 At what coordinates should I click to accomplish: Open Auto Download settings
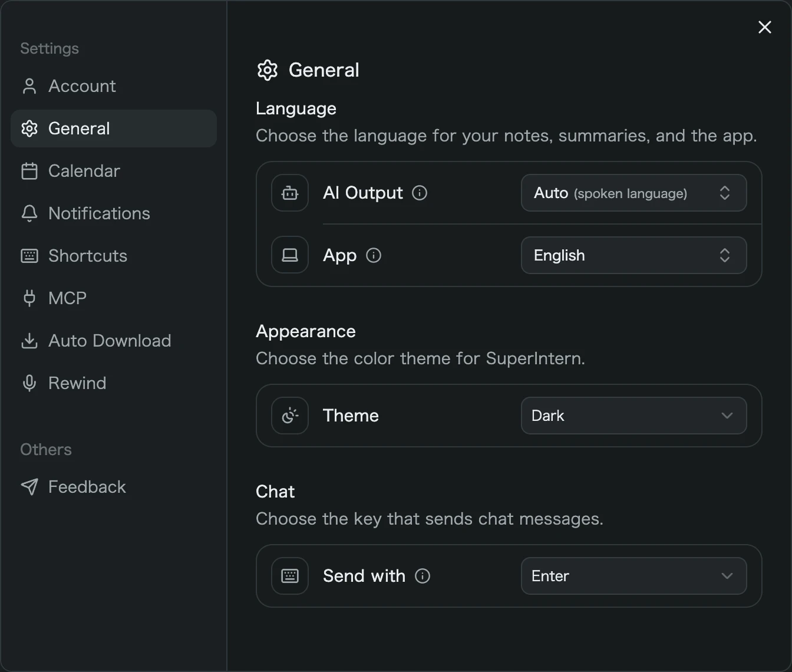(x=114, y=341)
